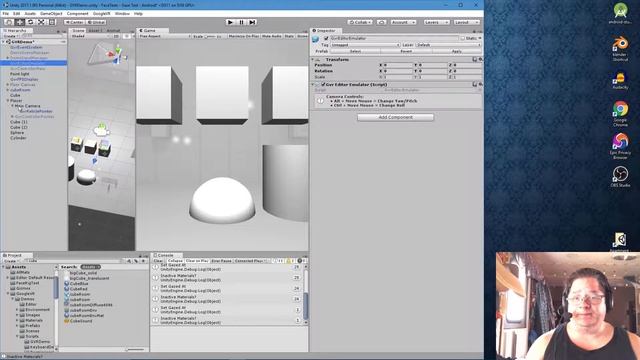This screenshot has width=640, height=360.
Task: Open Gvr Editor Emulator script gear menu
Action: coord(480,84)
